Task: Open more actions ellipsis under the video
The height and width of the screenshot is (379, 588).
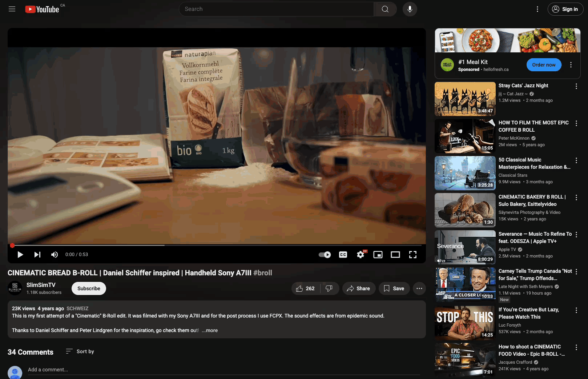Action: tap(419, 288)
